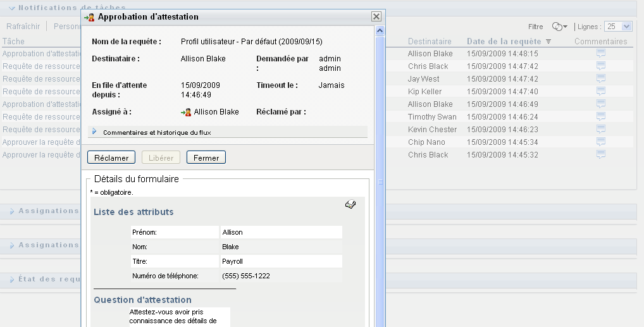Open comments icon for the Kip Keller row

point(601,91)
